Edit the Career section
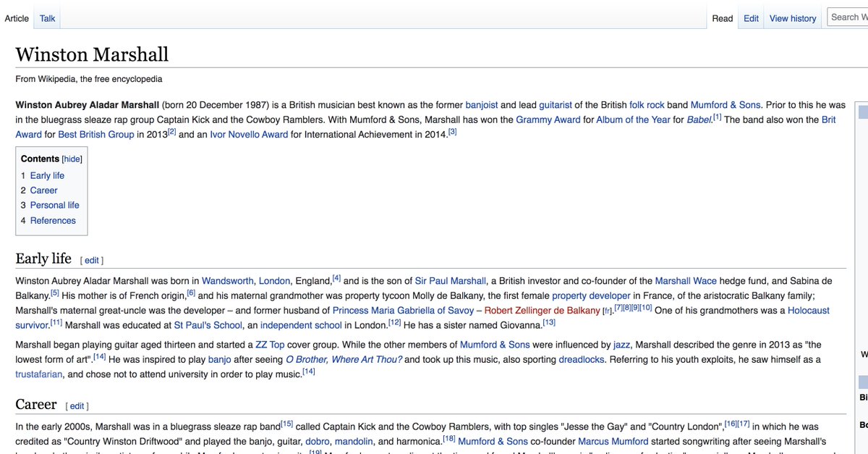 (77, 406)
